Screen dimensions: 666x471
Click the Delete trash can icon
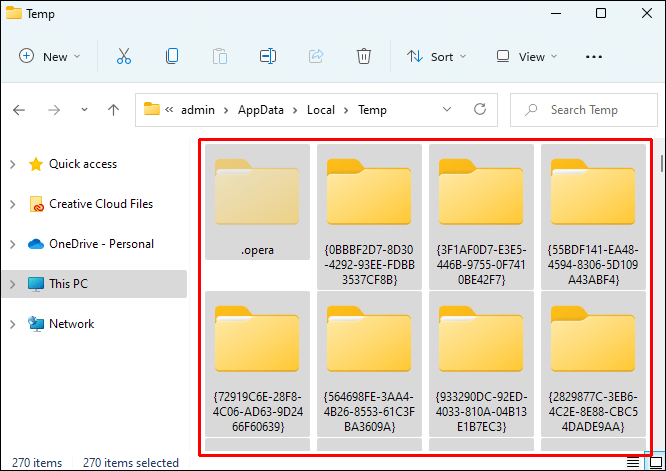pyautogui.click(x=364, y=56)
